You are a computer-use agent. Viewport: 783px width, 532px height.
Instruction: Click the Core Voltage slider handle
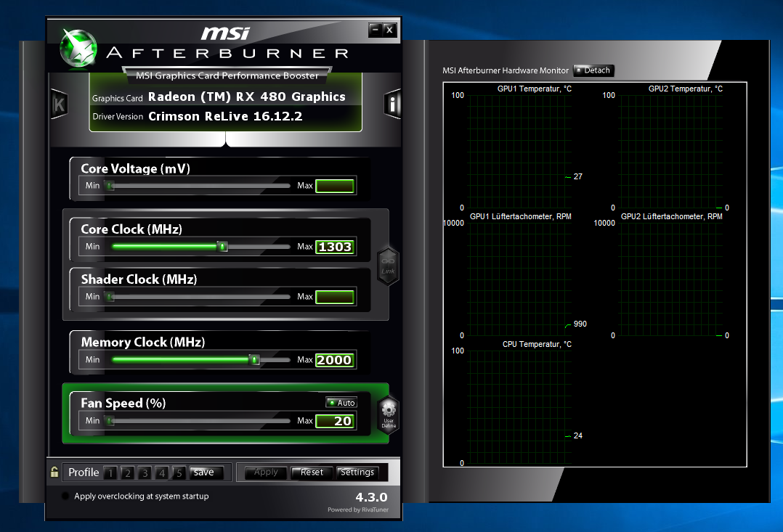[110, 186]
